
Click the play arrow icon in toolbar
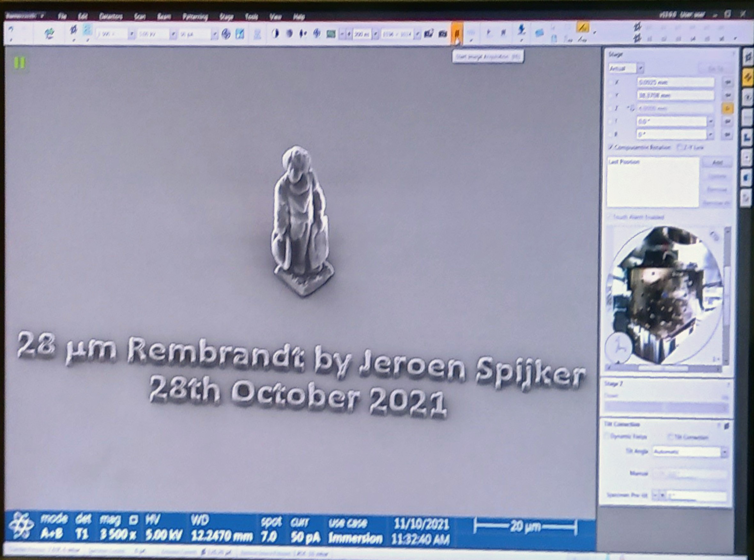[x=489, y=33]
